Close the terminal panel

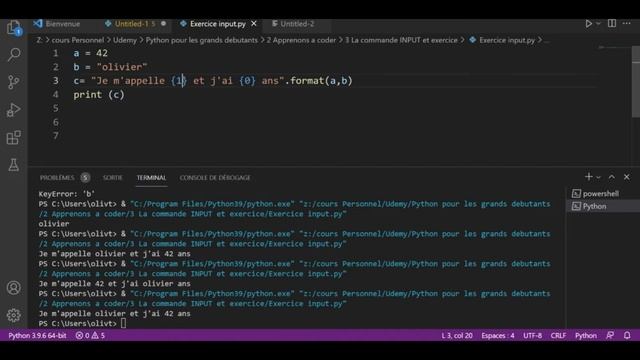tap(627, 177)
